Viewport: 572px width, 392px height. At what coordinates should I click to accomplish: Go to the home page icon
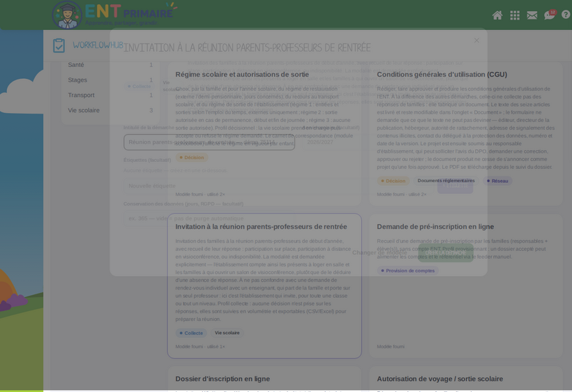click(497, 15)
